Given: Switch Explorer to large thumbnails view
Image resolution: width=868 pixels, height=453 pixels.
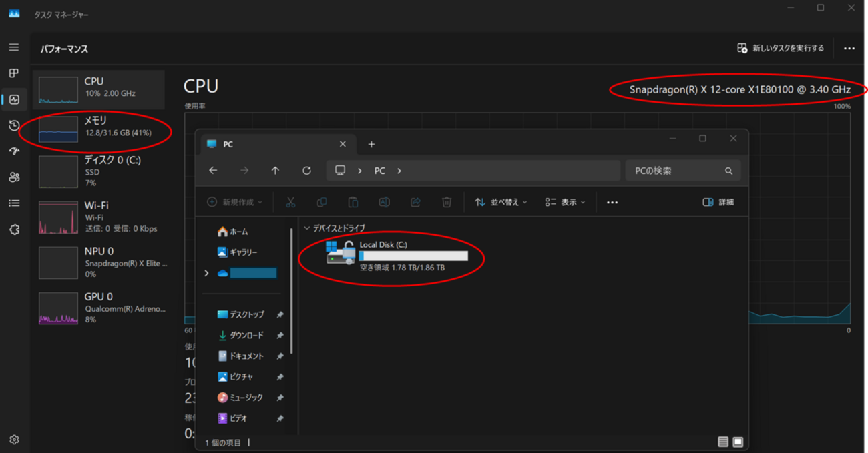Looking at the screenshot, I should (x=738, y=442).
